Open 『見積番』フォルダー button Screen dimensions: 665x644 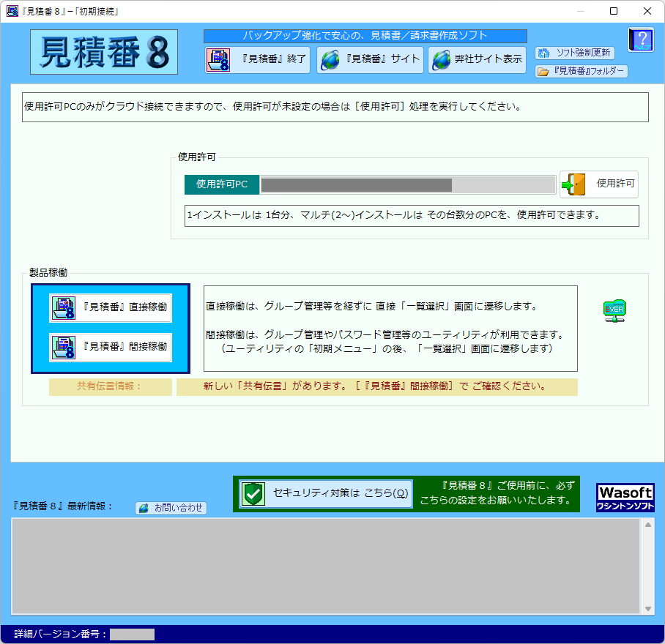[x=581, y=71]
